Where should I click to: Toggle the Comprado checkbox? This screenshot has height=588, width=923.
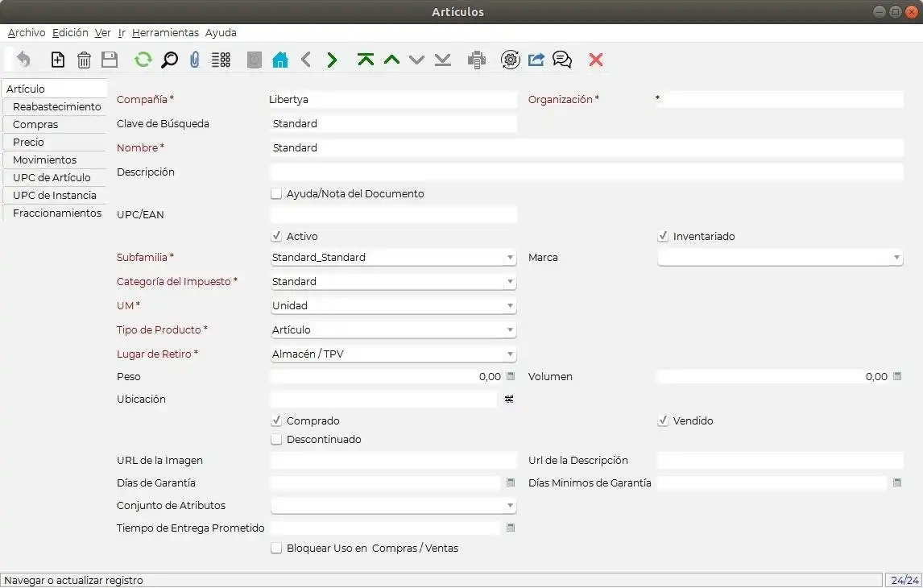coord(276,420)
